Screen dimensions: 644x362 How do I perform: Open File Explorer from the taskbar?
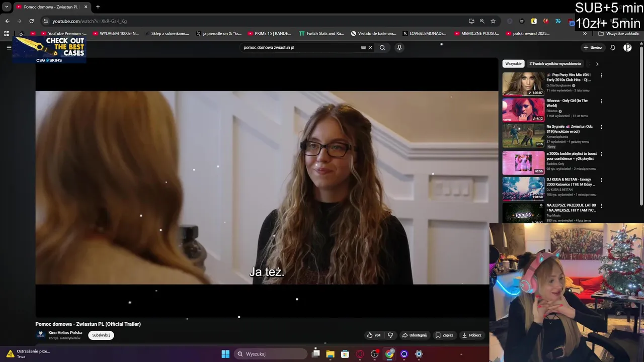[331, 354]
